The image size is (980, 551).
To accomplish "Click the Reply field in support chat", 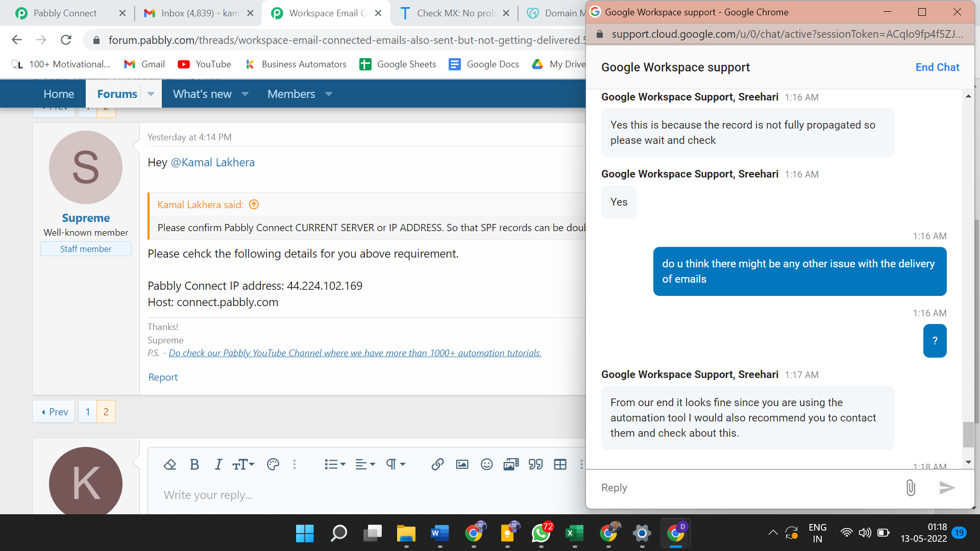I will click(x=745, y=488).
